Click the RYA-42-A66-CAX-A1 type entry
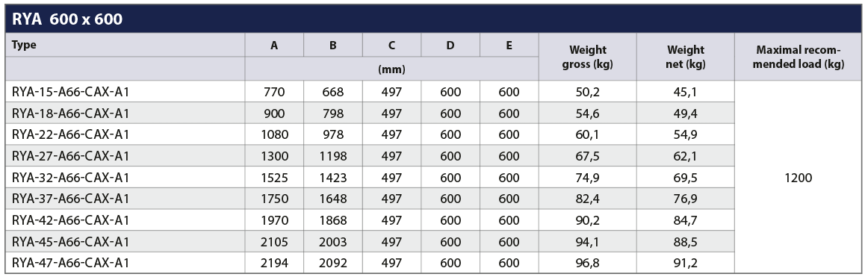Image resolution: width=868 pixels, height=277 pixels. [x=70, y=220]
